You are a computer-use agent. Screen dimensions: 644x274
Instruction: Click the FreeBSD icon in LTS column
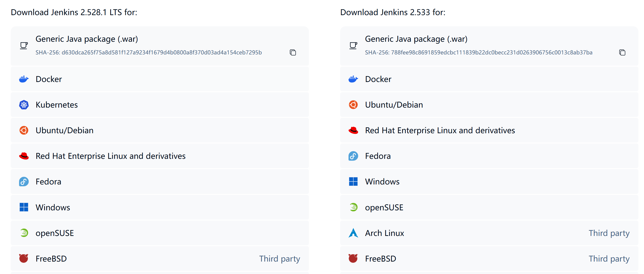(24, 258)
